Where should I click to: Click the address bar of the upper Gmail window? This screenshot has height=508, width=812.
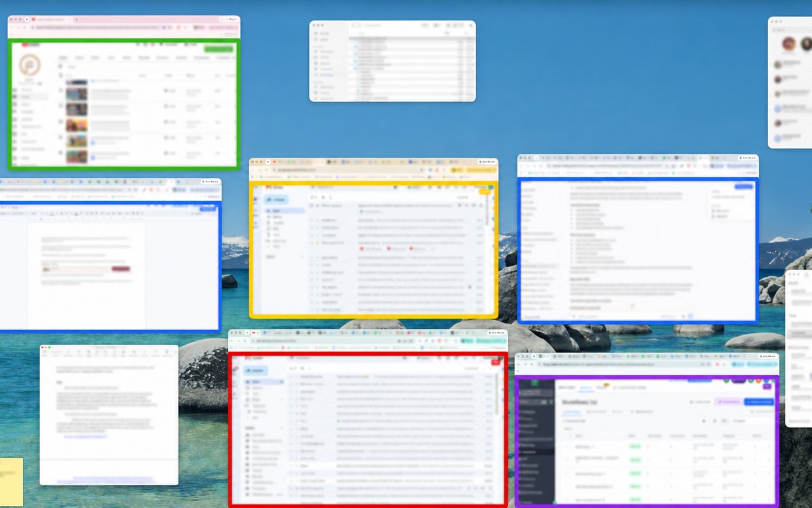tap(349, 170)
